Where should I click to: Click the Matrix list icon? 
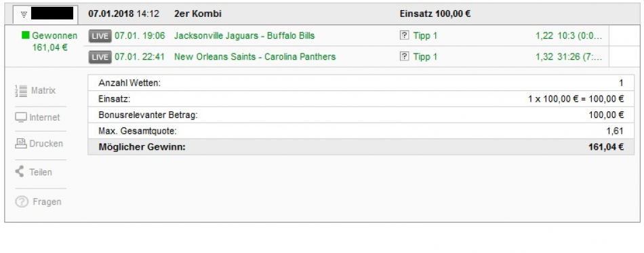point(21,91)
